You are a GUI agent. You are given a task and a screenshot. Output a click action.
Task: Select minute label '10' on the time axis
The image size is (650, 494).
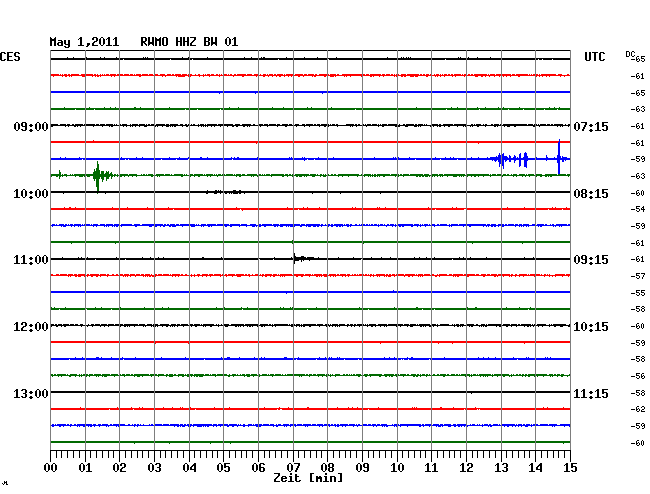[x=397, y=467]
